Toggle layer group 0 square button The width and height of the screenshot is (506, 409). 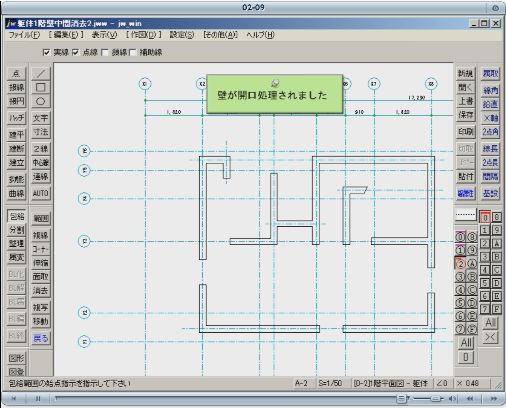(485, 218)
